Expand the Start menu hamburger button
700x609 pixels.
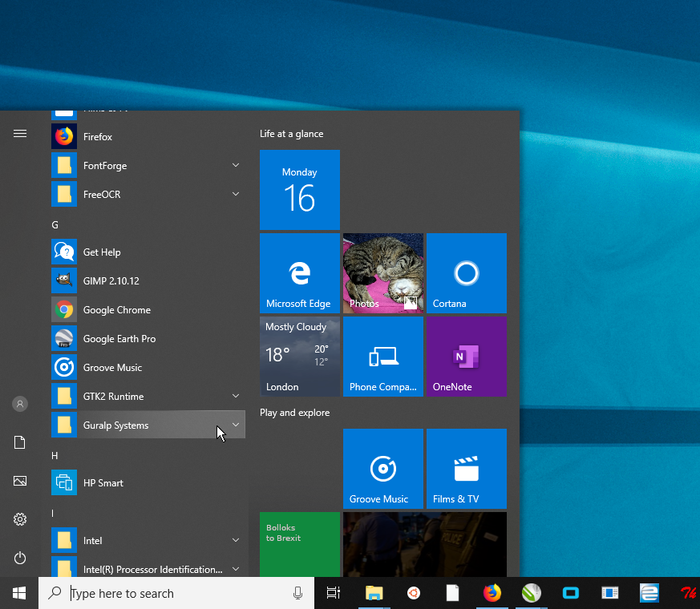pyautogui.click(x=20, y=133)
